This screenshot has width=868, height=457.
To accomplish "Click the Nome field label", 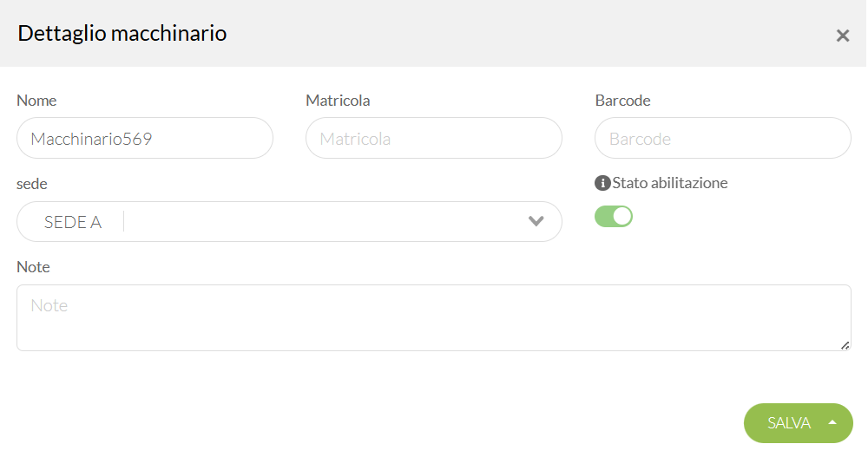I will coord(36,100).
